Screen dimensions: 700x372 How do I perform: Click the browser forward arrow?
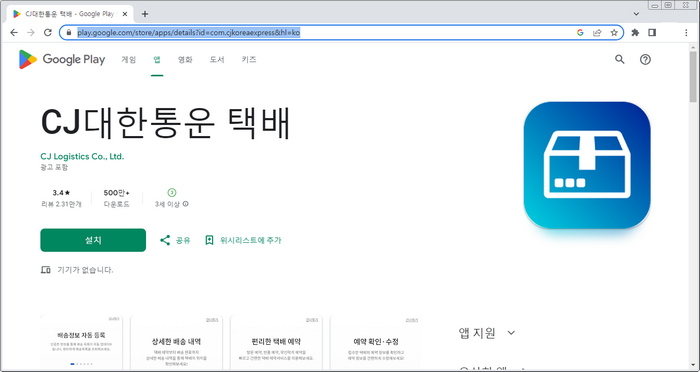(x=31, y=33)
